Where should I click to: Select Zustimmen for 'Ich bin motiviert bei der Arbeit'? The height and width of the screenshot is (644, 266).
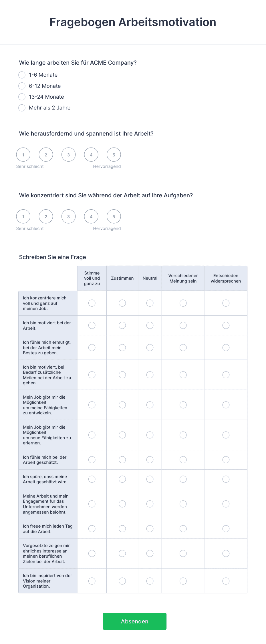[x=122, y=325]
